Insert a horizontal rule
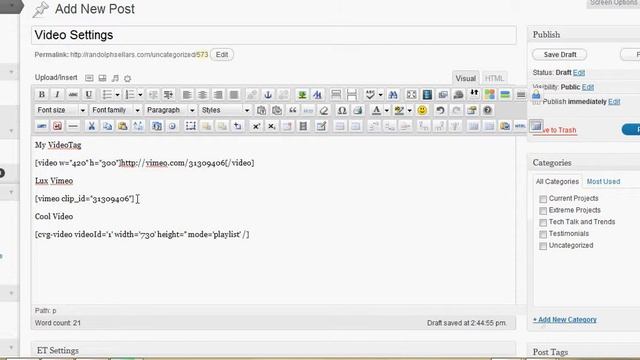Viewport: 640px width, 360px height. coord(73,126)
